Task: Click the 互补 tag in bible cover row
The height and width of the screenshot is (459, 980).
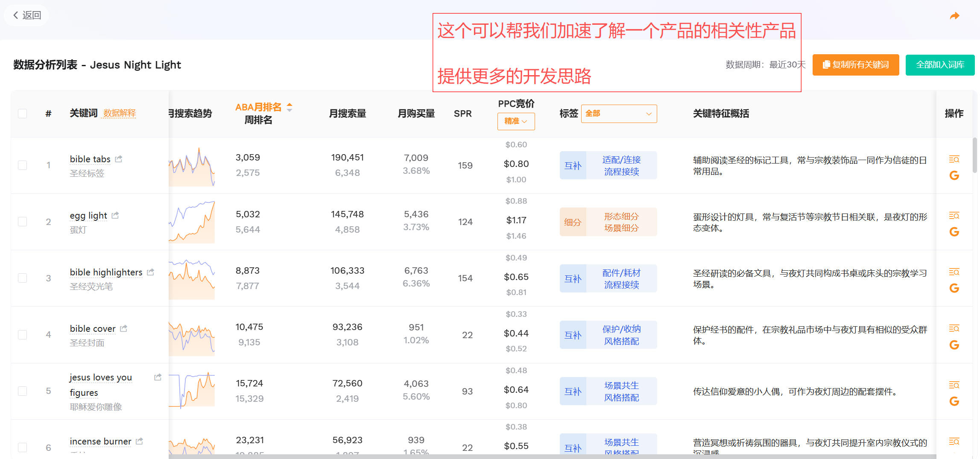Action: click(573, 335)
